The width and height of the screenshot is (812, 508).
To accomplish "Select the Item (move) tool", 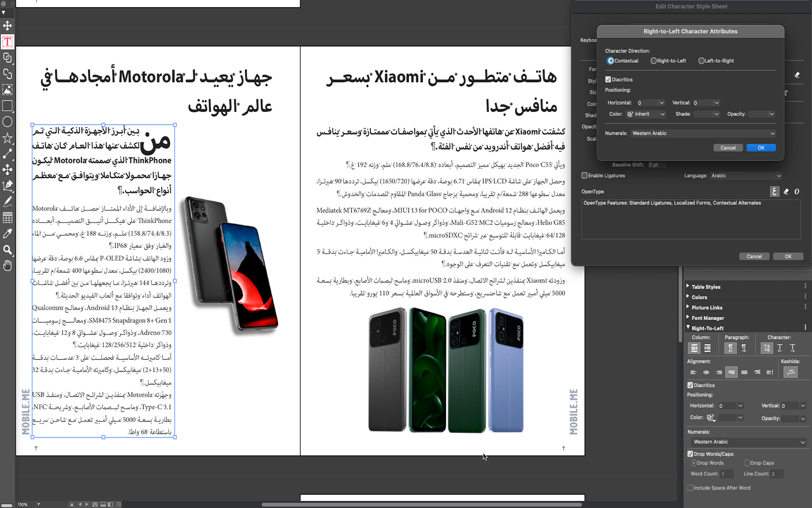I will pyautogui.click(x=7, y=25).
